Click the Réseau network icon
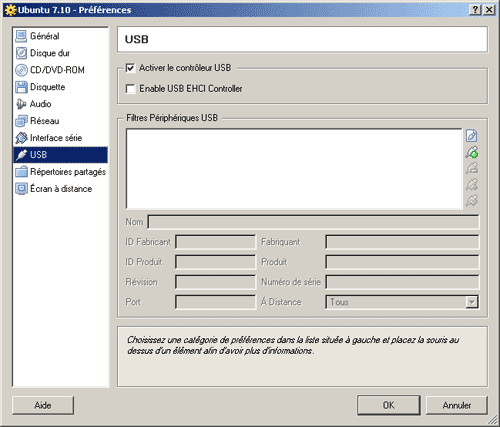This screenshot has height=427, width=500. (21, 121)
